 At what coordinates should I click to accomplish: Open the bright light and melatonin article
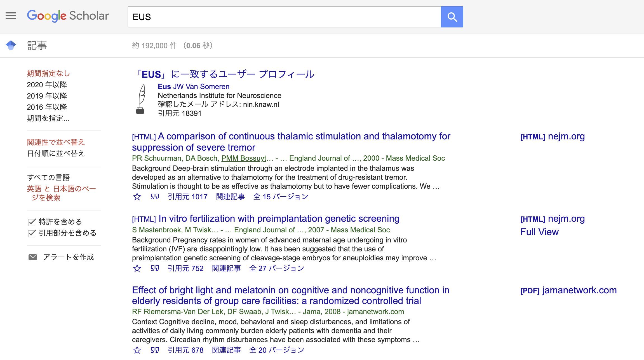[x=291, y=295]
